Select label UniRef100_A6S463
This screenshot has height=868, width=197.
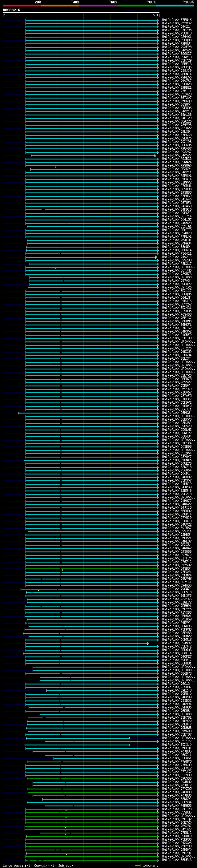point(176,314)
